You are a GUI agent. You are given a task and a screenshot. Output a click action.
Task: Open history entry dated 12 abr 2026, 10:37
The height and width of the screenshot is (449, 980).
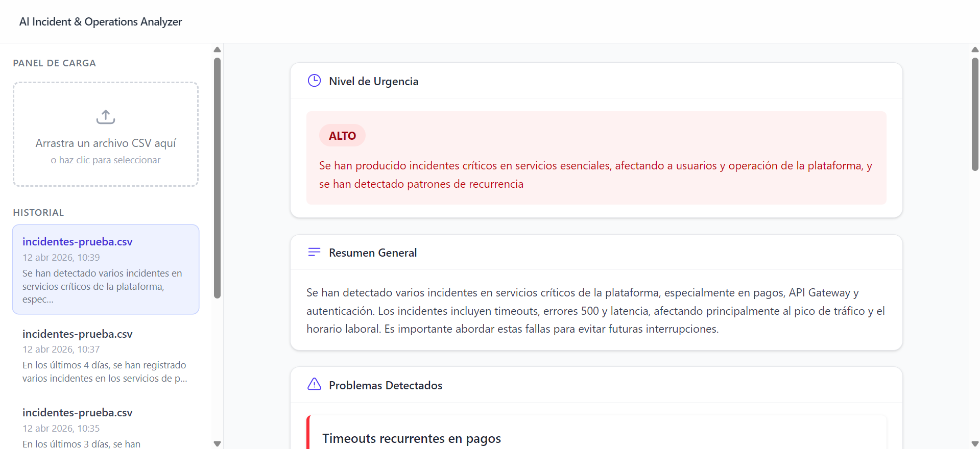click(106, 356)
